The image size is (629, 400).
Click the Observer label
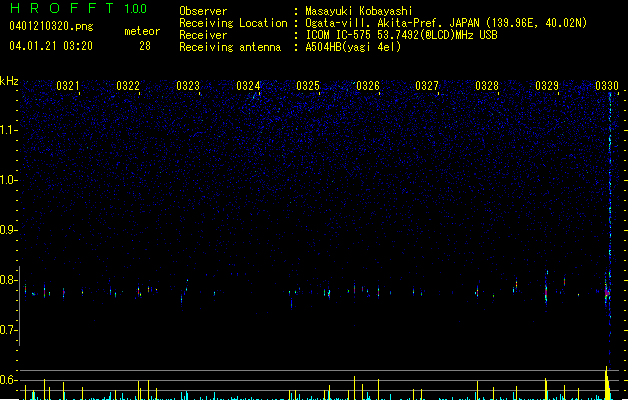pyautogui.click(x=203, y=11)
